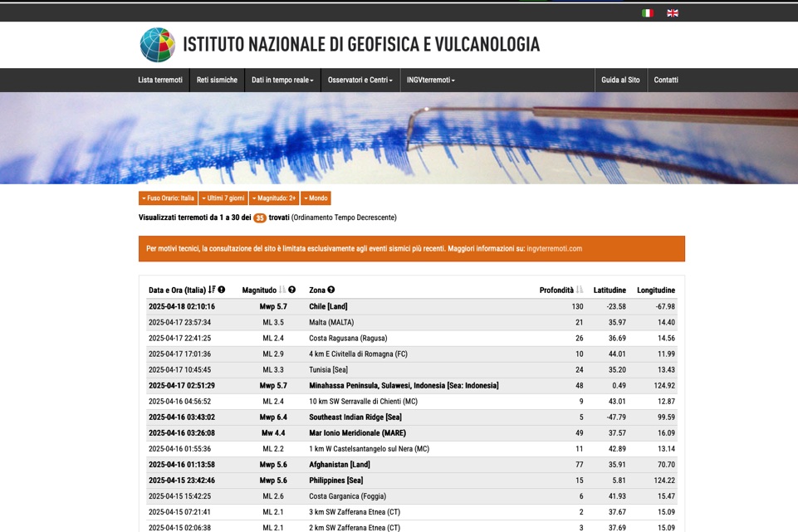Click the British flag language icon
Viewport: 798px width, 532px height.
tap(673, 12)
